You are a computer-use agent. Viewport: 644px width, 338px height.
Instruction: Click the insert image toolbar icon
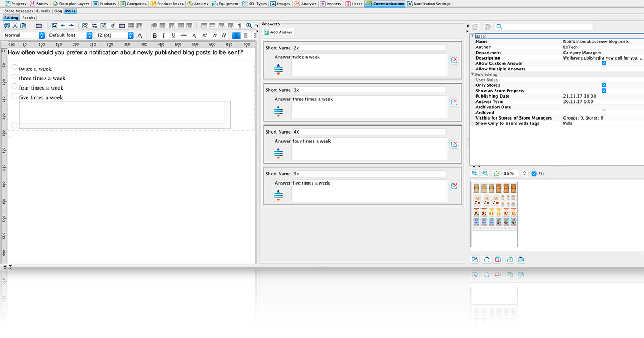click(54, 26)
